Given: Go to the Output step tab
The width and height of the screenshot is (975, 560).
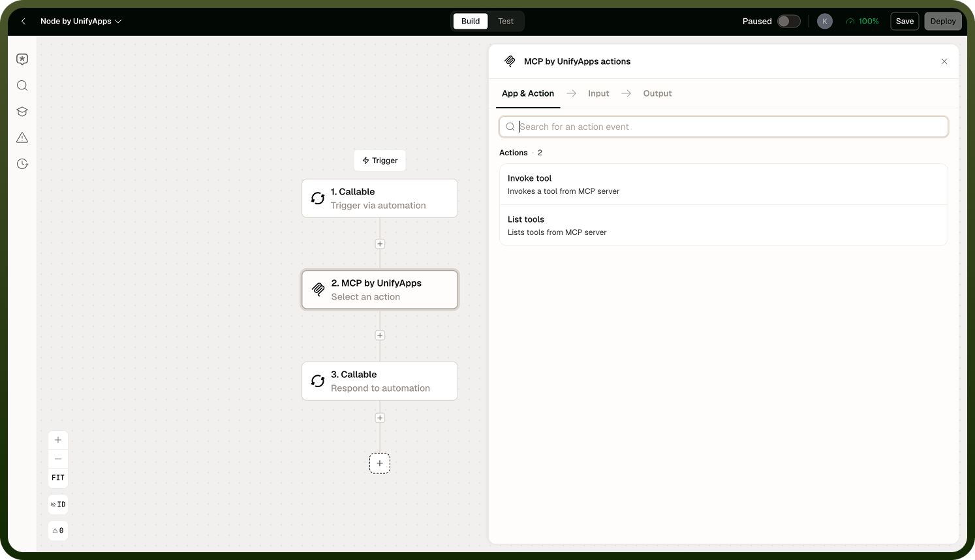Looking at the screenshot, I should (x=657, y=93).
